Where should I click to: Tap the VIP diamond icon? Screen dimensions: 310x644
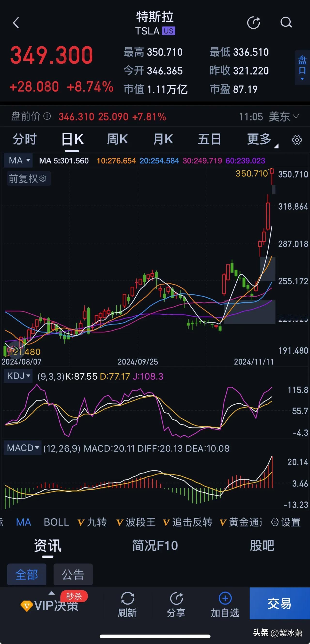click(26, 606)
